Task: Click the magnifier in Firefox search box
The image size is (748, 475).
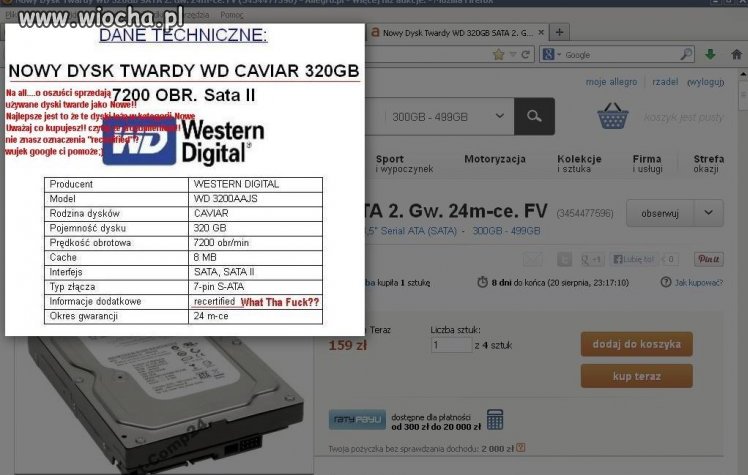Action: click(x=686, y=54)
